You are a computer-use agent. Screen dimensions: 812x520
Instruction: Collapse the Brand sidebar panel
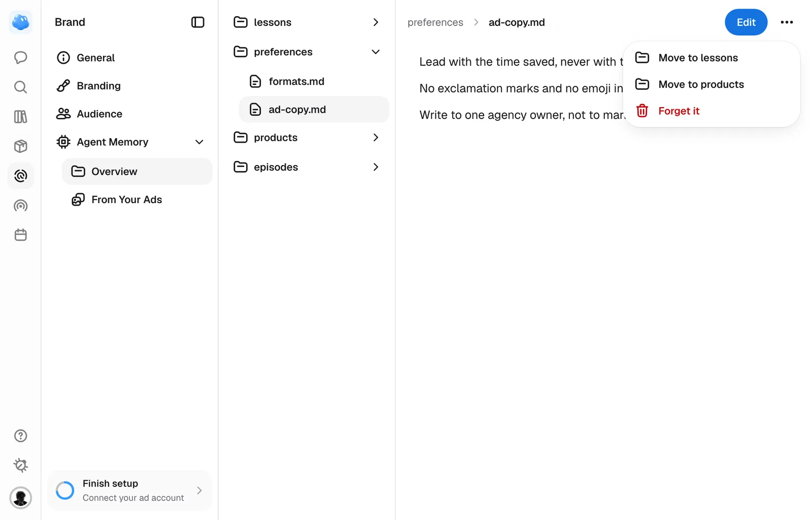point(197,22)
